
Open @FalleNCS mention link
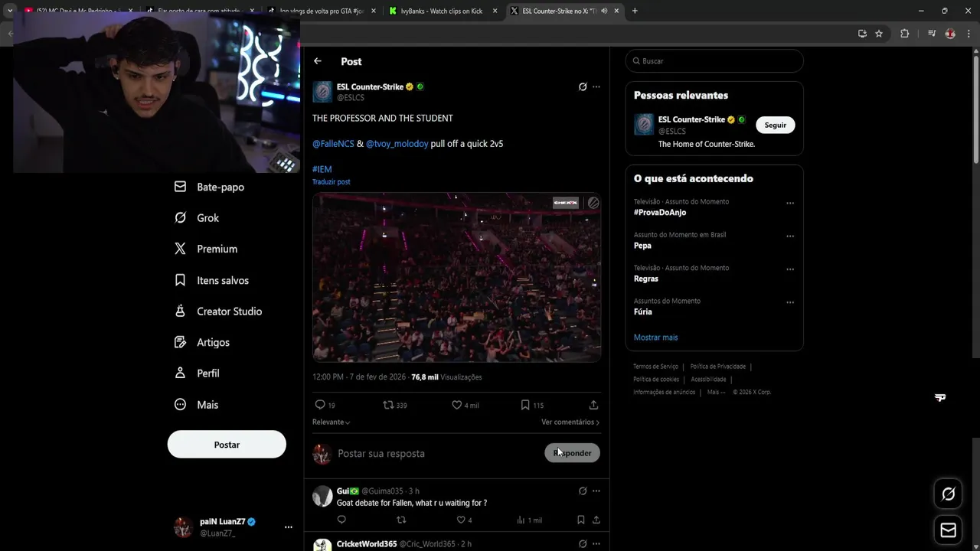coord(333,144)
